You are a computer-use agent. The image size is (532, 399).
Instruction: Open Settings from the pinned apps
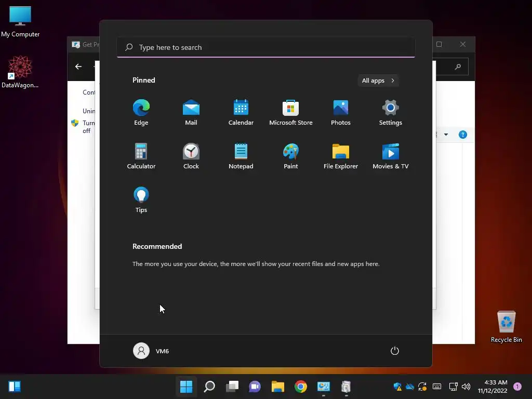(x=391, y=112)
